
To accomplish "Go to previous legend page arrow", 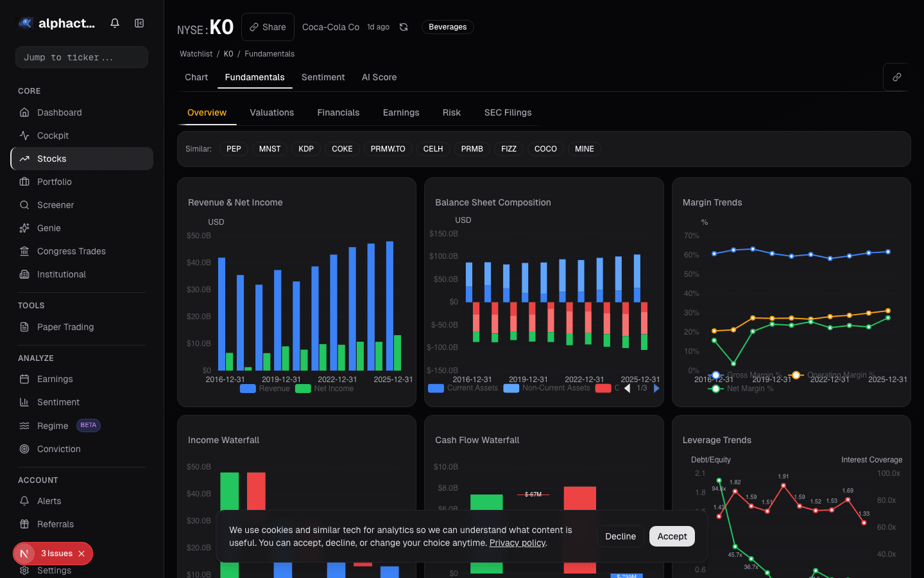I will coord(627,388).
